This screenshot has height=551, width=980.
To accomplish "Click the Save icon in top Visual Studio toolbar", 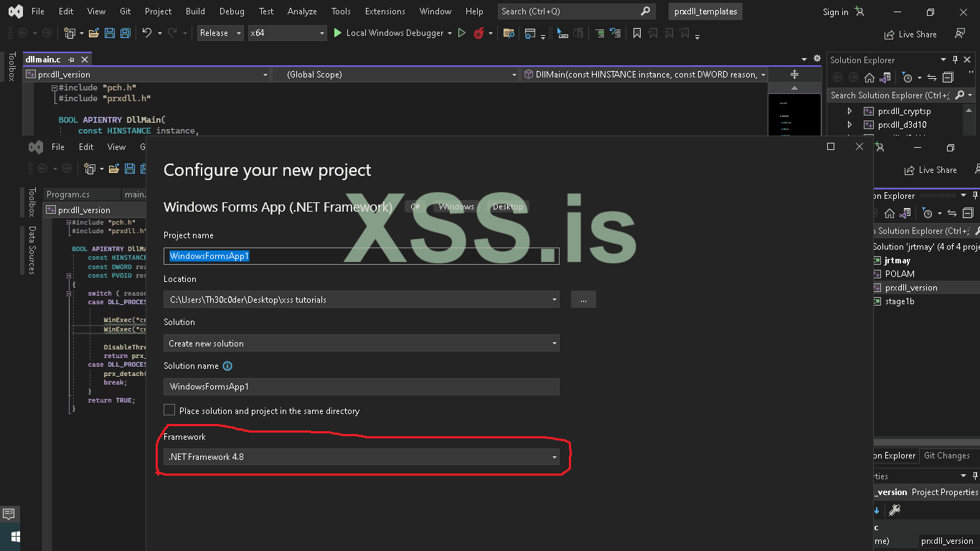I will pos(110,33).
